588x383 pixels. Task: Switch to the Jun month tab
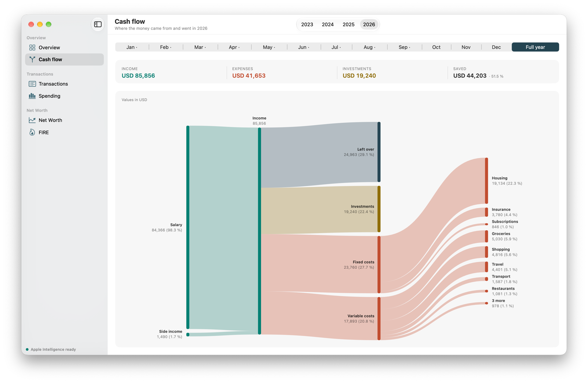click(x=304, y=47)
